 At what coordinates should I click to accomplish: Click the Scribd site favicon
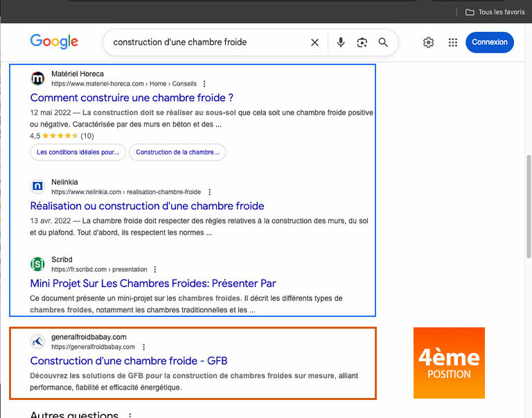[x=37, y=264]
